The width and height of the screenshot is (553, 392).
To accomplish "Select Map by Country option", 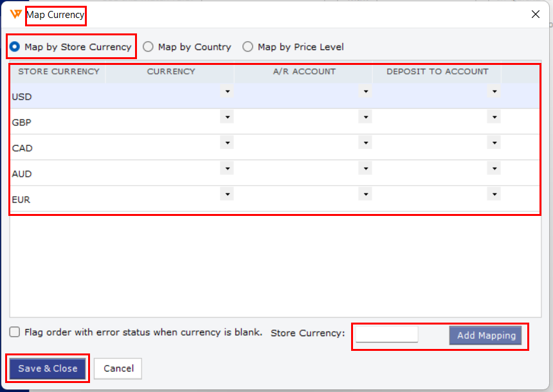I will (149, 47).
